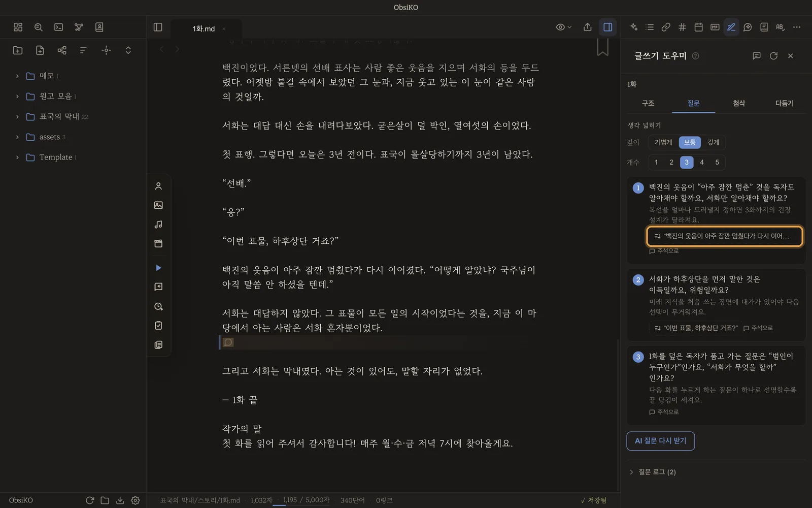Share the note with export icon
This screenshot has width=812, height=508.
tap(588, 27)
